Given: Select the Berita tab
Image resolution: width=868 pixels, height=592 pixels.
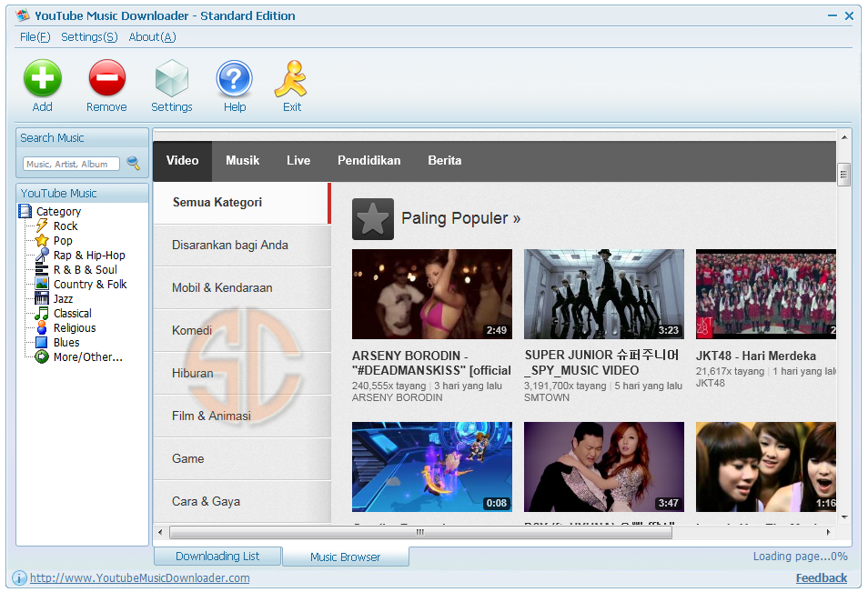Looking at the screenshot, I should click(x=445, y=161).
